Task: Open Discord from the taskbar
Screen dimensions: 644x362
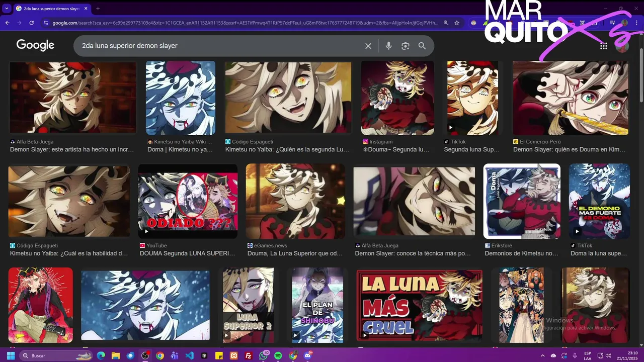Action: (x=308, y=355)
